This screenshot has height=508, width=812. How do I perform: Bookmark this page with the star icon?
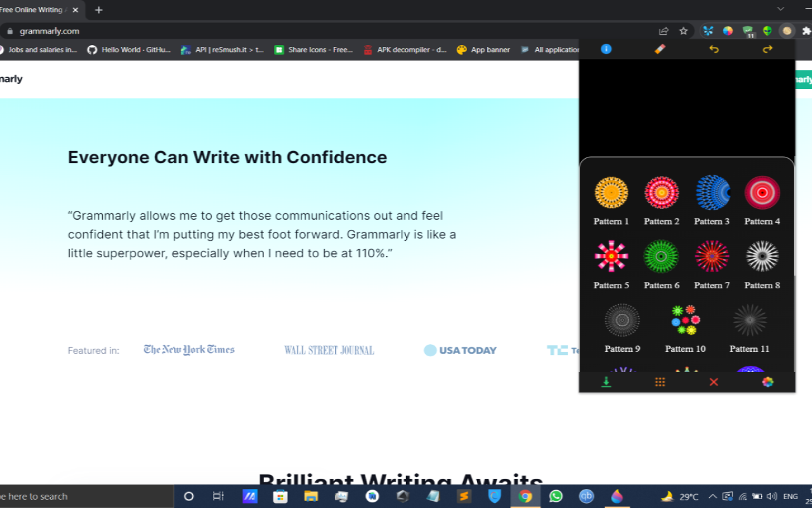pyautogui.click(x=683, y=30)
